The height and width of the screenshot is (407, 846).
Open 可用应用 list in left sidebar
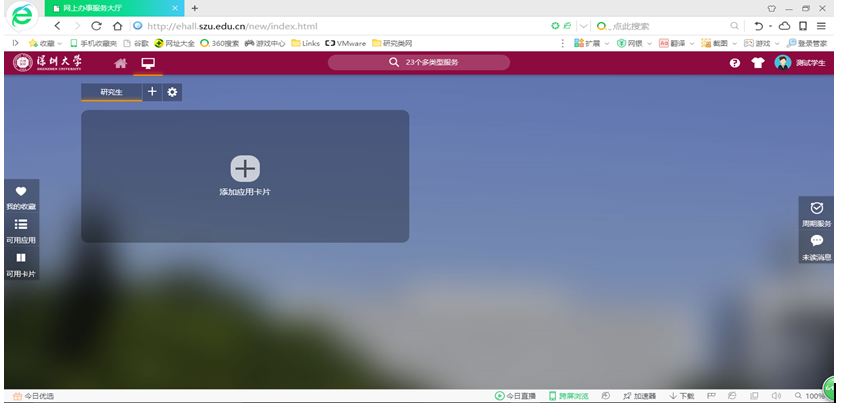(x=21, y=230)
